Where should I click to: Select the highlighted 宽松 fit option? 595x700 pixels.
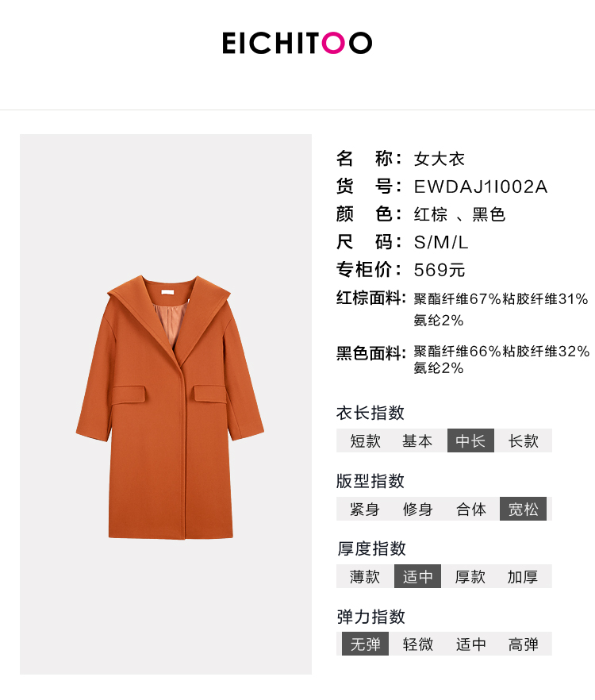tap(523, 509)
